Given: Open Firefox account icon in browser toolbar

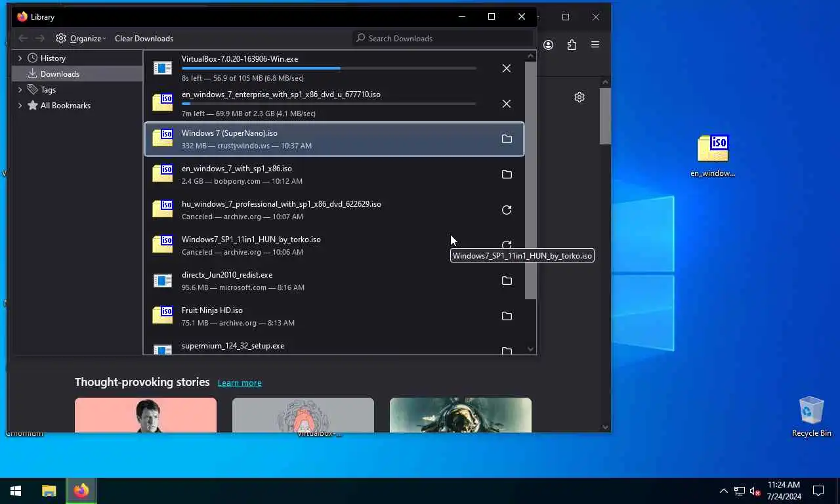Looking at the screenshot, I should (549, 45).
